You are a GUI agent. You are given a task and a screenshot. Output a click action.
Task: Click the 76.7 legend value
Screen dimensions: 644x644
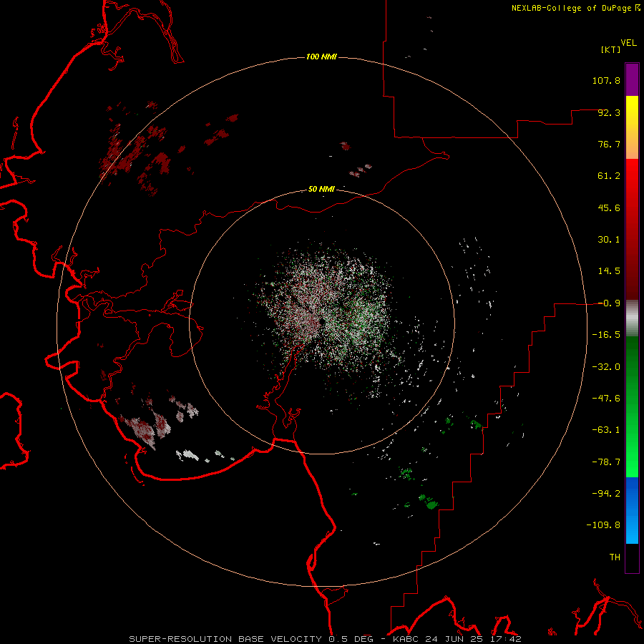tap(609, 144)
